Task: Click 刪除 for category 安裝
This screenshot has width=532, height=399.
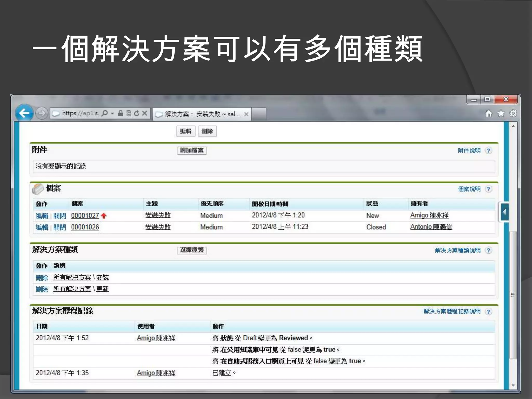Action: [42, 278]
